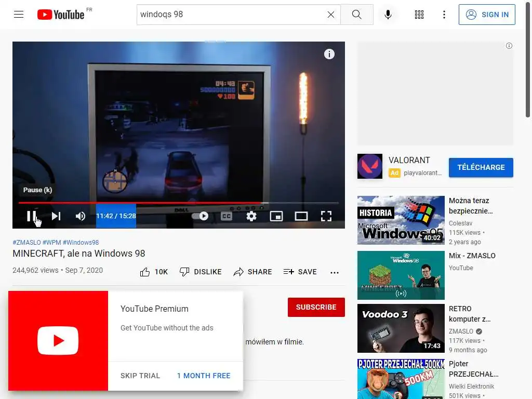The width and height of the screenshot is (532, 399).
Task: Save the video to a playlist
Action: (300, 272)
